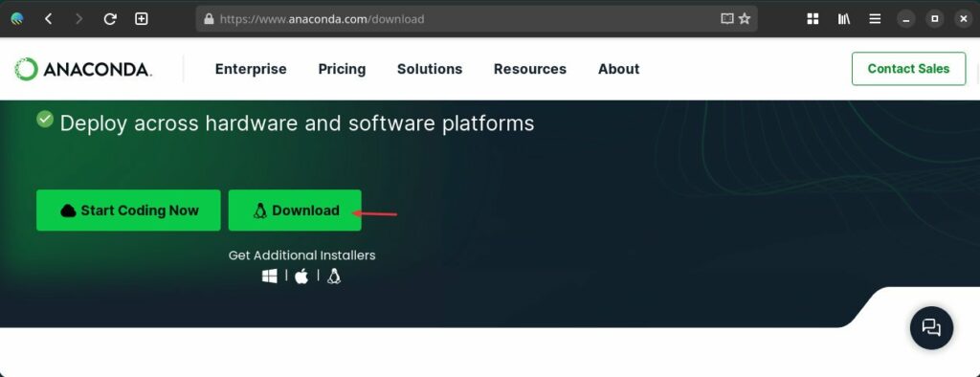
Task: Select the Apple macOS installer icon
Action: coord(301,276)
